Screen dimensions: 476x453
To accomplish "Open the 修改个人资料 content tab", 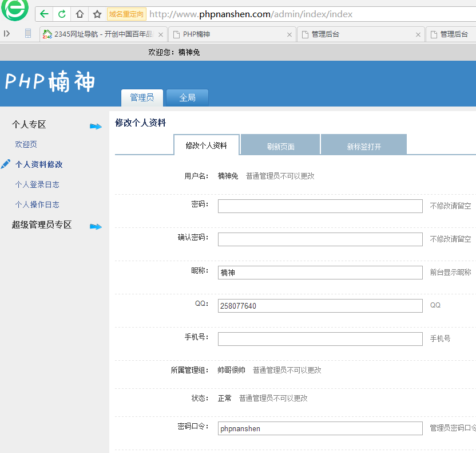I will point(207,145).
